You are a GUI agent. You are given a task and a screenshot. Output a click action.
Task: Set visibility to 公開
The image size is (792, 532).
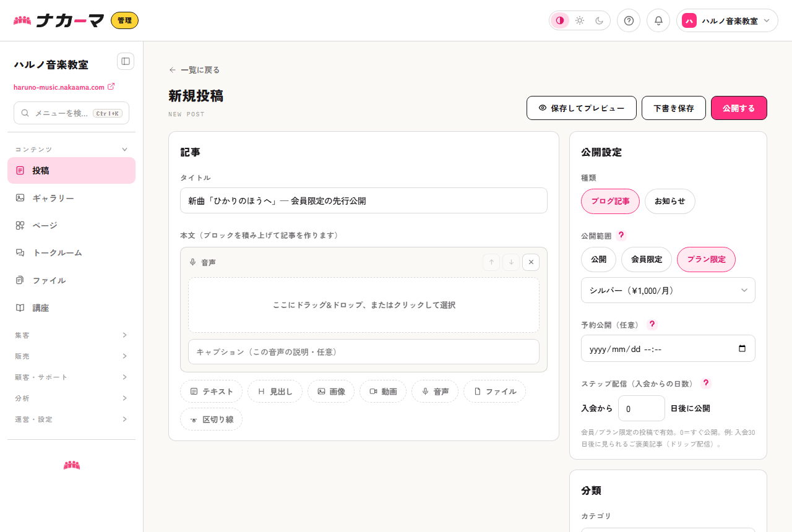(x=598, y=259)
